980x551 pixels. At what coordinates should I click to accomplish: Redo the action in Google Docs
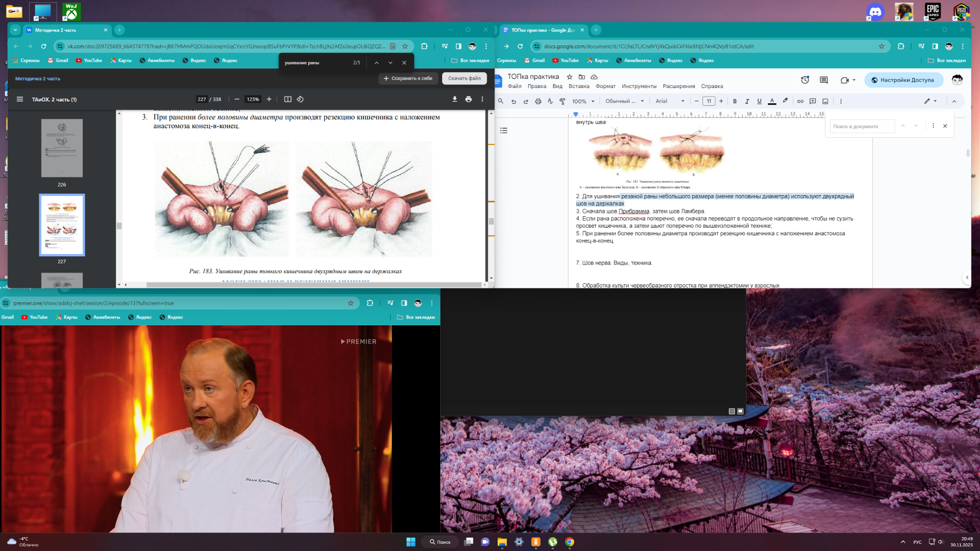coord(525,101)
